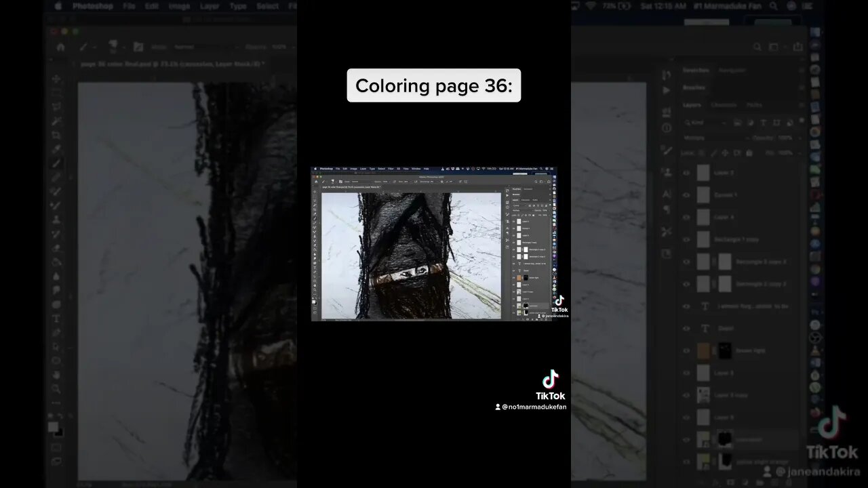868x488 pixels.
Task: Select the Lasso tool in the background toolbar
Action: pos(57,107)
